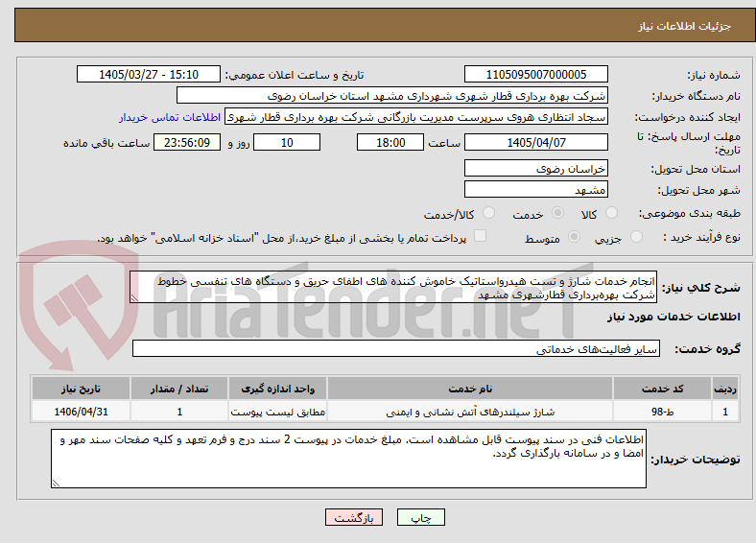Click the طبقه بندی موضوعی label

(x=690, y=213)
